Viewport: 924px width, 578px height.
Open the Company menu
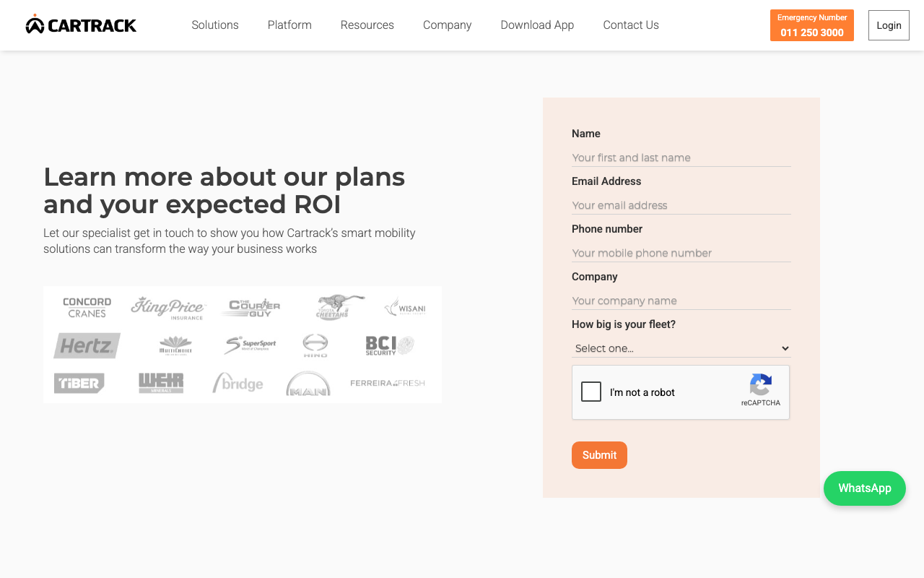click(x=448, y=25)
